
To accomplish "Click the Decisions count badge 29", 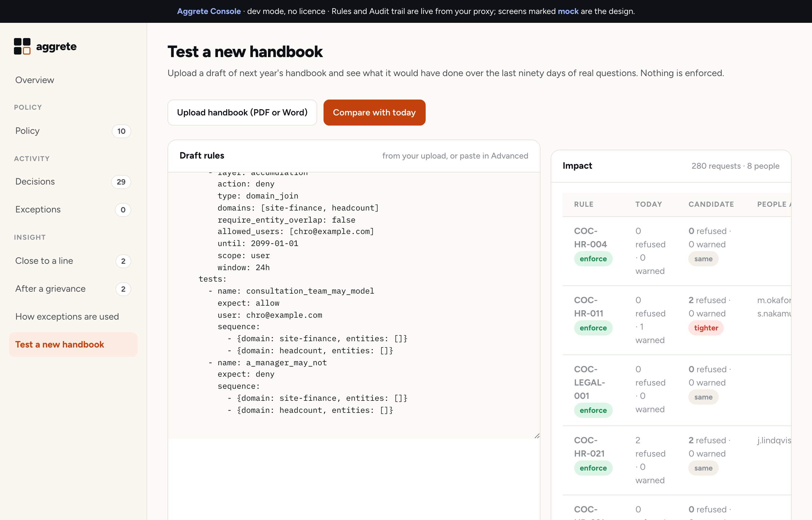I will point(121,182).
